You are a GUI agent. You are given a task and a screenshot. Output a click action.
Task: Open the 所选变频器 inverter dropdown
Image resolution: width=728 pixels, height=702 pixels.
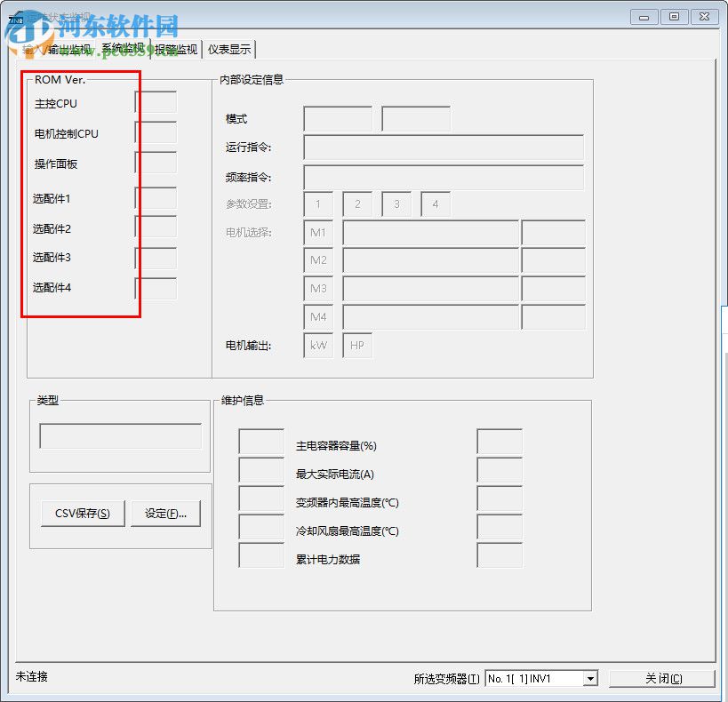tap(590, 678)
